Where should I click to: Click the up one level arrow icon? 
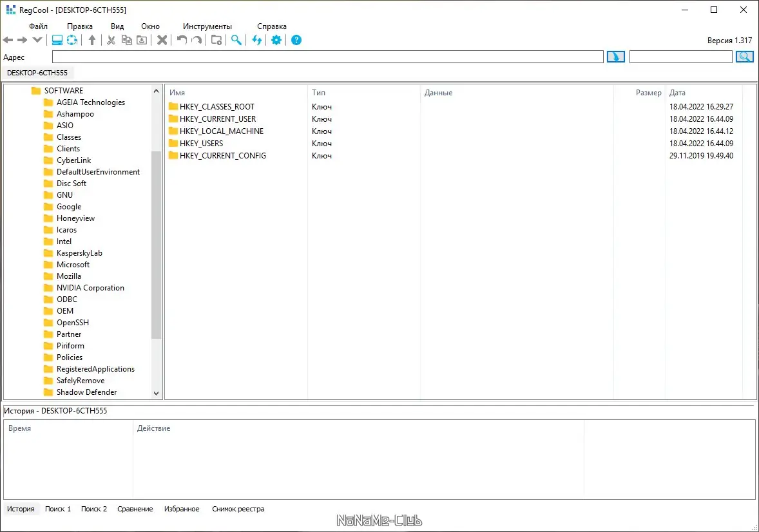(x=92, y=40)
